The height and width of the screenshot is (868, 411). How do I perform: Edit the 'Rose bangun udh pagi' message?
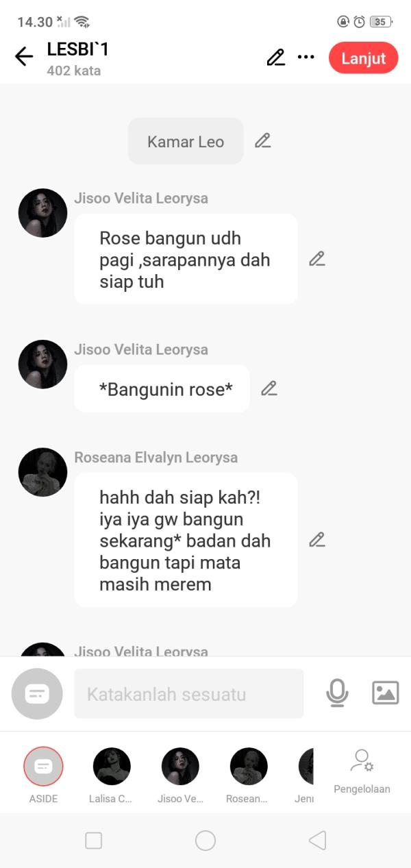316,259
